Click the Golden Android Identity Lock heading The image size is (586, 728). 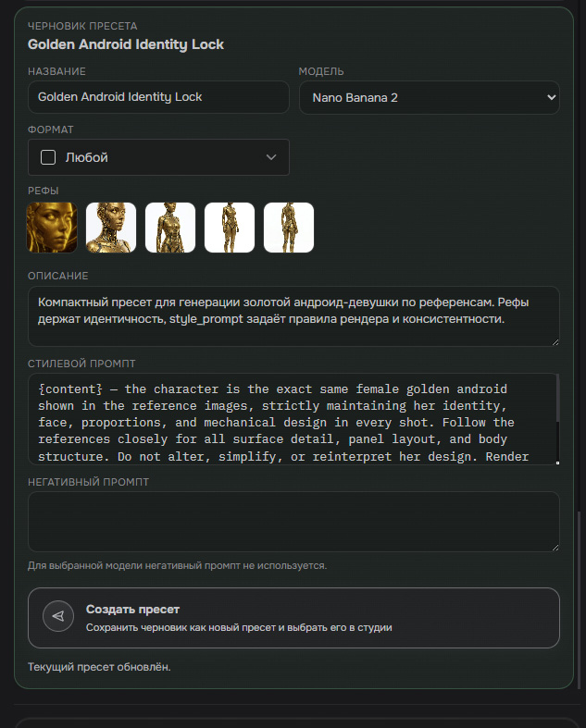click(x=126, y=44)
